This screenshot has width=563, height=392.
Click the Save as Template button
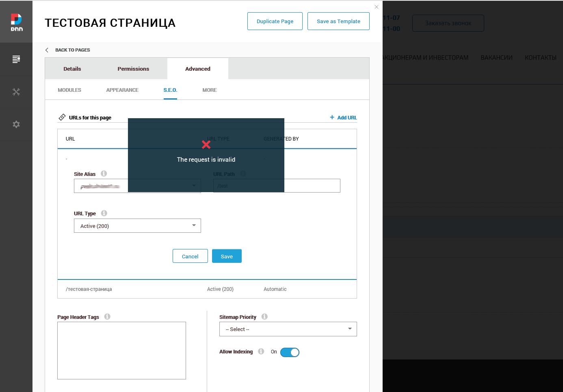[x=338, y=21]
